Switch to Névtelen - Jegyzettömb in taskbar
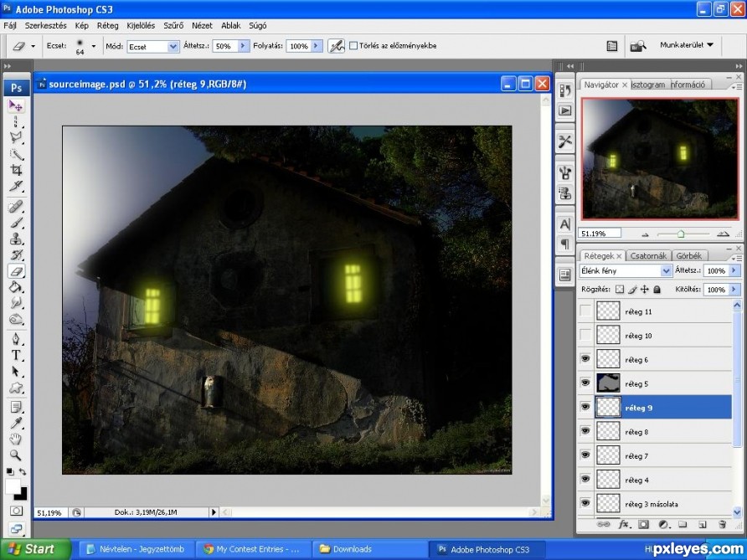 [x=136, y=549]
